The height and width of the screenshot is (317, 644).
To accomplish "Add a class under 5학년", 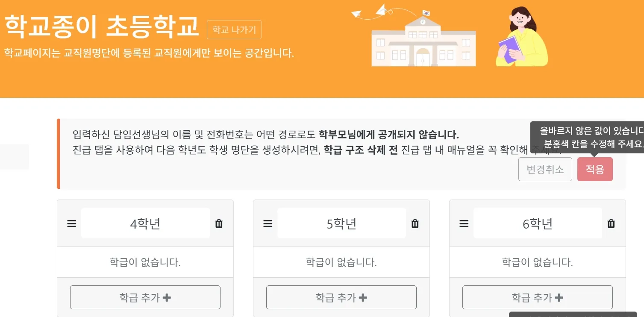I will 341,297.
